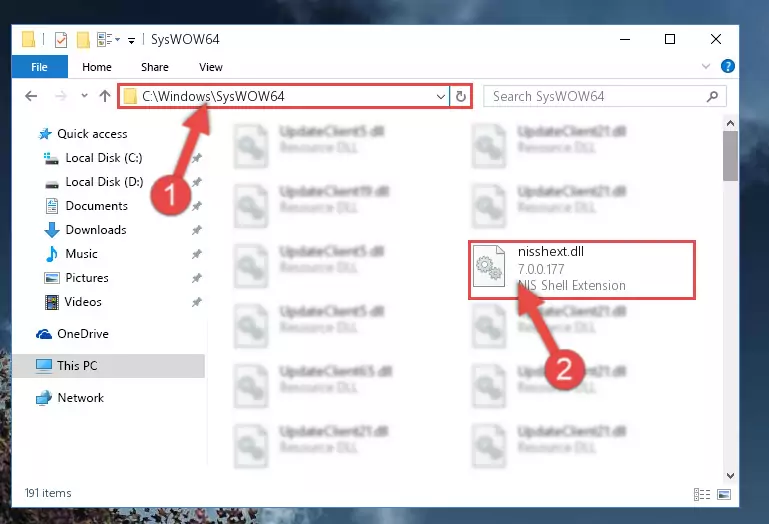Close the SysWOW64 window
769x524 pixels.
click(x=716, y=39)
